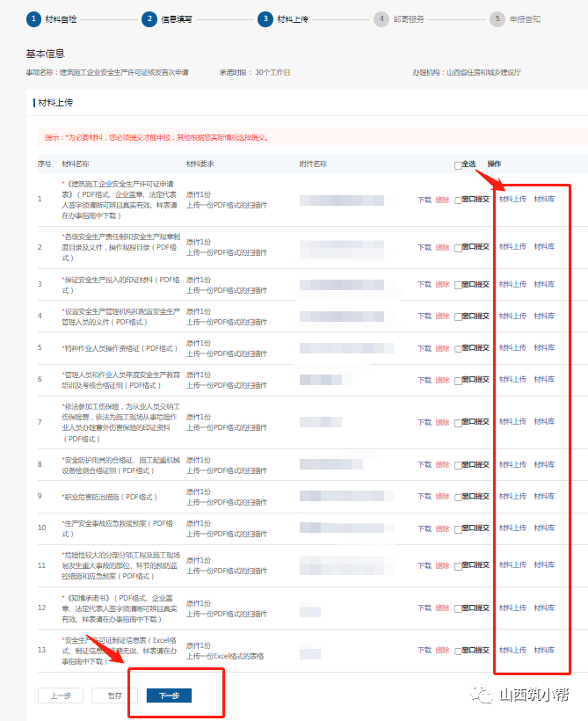Click 删除 link in row 13
588x721 pixels.
click(x=442, y=651)
